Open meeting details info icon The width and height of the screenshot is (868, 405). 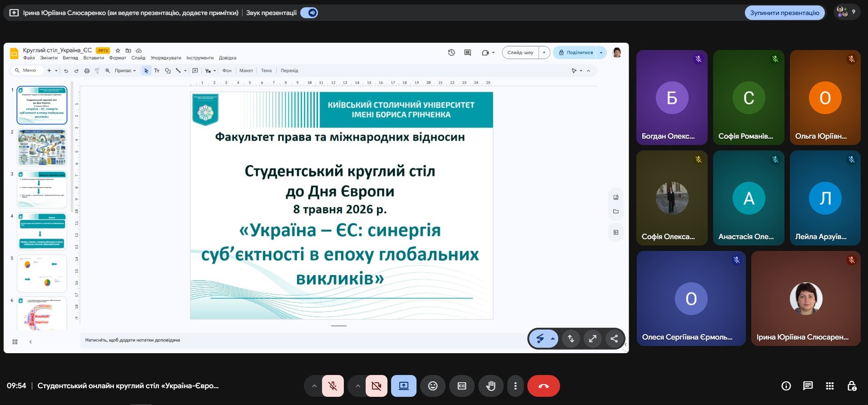click(x=786, y=386)
